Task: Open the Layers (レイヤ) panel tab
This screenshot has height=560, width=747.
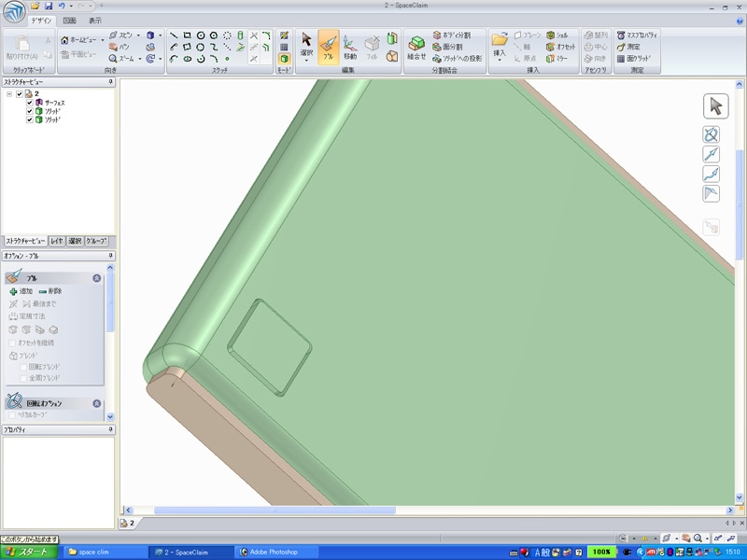Action: pyautogui.click(x=57, y=241)
